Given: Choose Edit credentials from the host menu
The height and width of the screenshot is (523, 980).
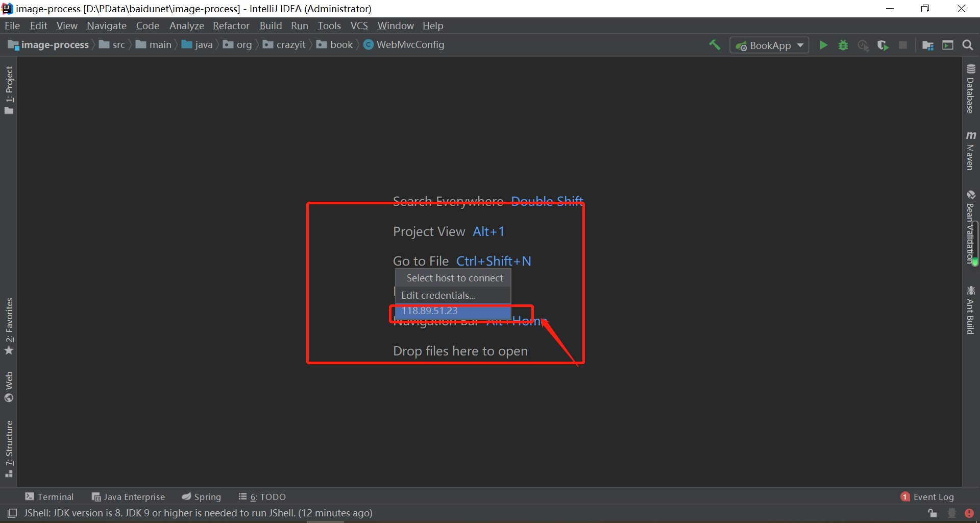Looking at the screenshot, I should pyautogui.click(x=438, y=295).
